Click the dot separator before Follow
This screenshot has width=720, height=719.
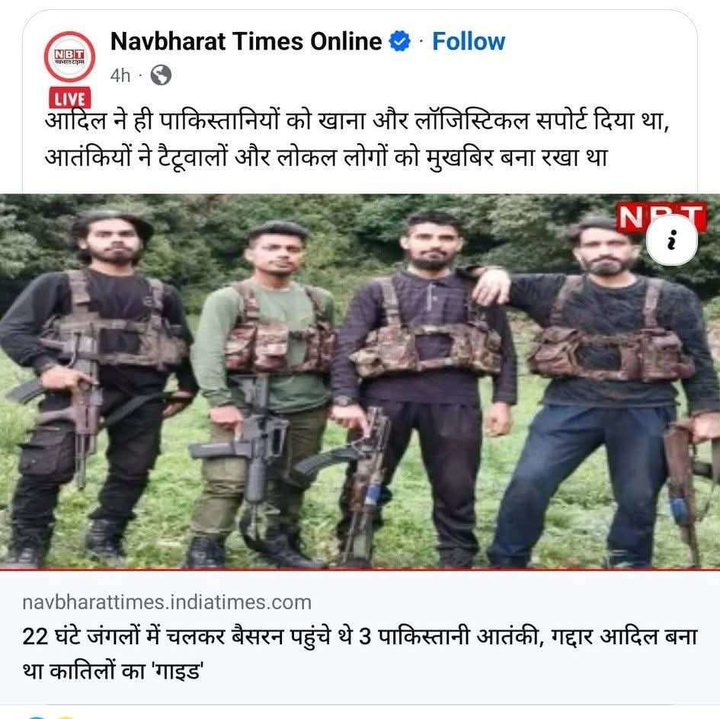click(x=421, y=42)
